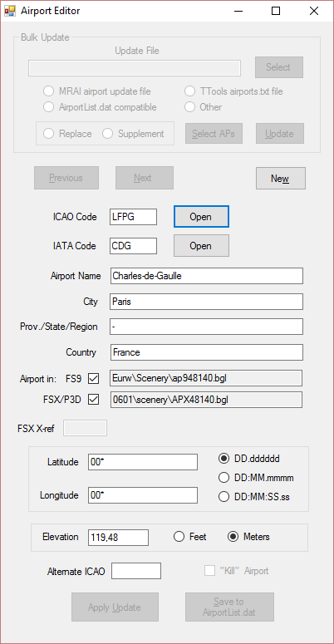The height and width of the screenshot is (644, 334).
Task: Click the Airport Editor title bar icon
Action: tap(10, 11)
